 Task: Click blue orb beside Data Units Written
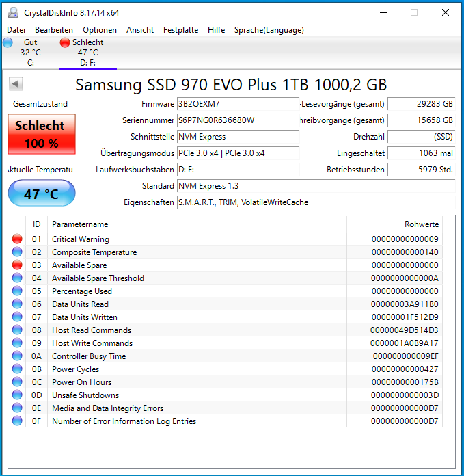(x=17, y=317)
